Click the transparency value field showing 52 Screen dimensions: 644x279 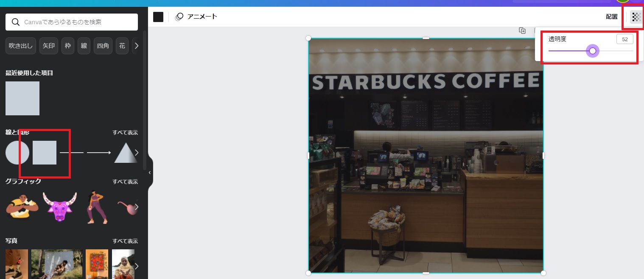(625, 39)
